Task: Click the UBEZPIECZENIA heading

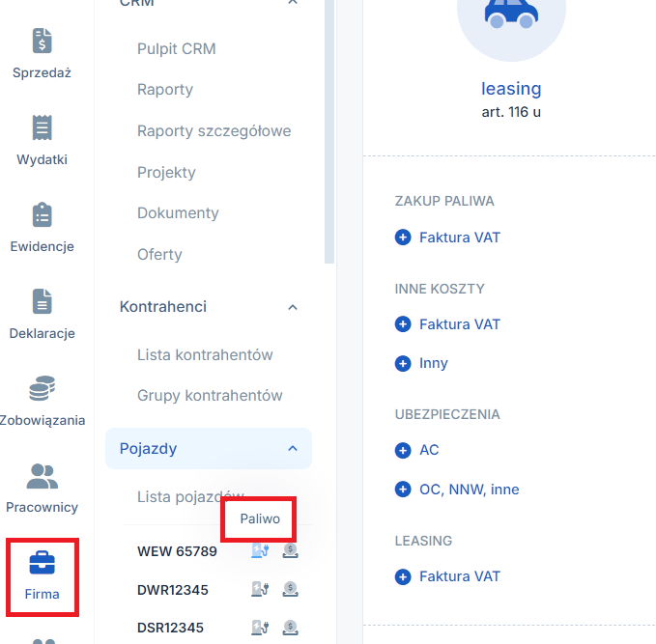Action: [x=447, y=414]
